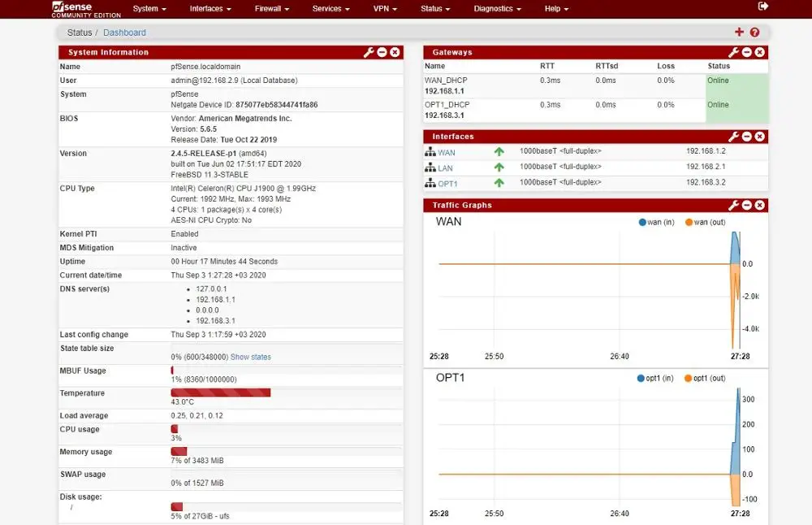This screenshot has width=812, height=525.
Task: Click the WAN network interface icon
Action: (430, 152)
